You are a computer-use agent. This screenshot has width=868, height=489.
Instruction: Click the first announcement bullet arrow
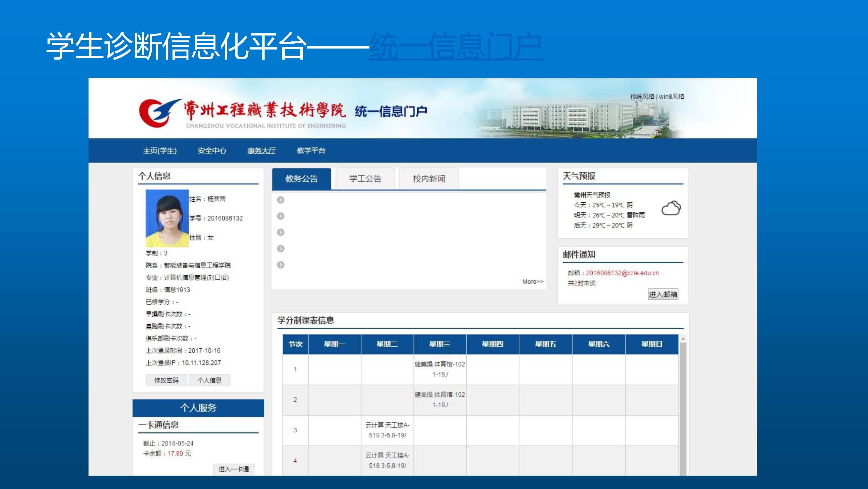280,200
